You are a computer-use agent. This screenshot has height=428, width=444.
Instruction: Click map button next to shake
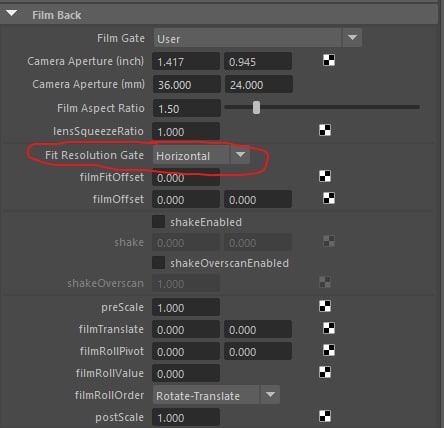pos(329,241)
